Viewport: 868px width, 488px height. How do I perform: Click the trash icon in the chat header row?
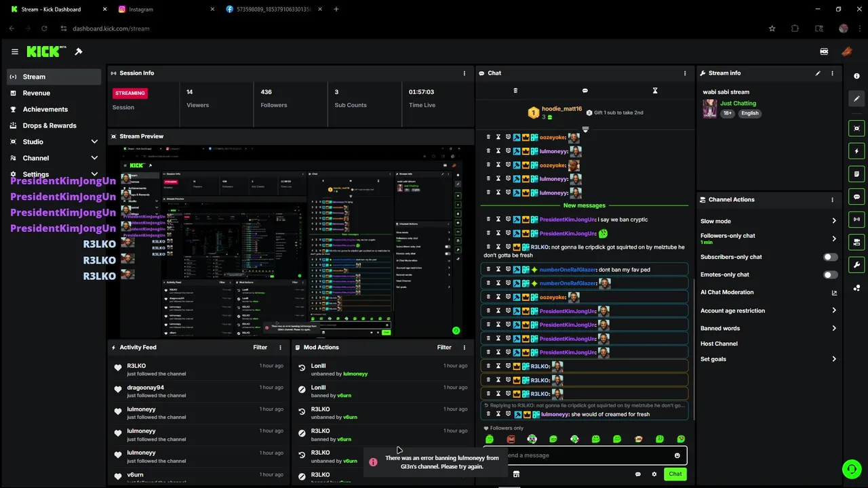[x=515, y=91]
